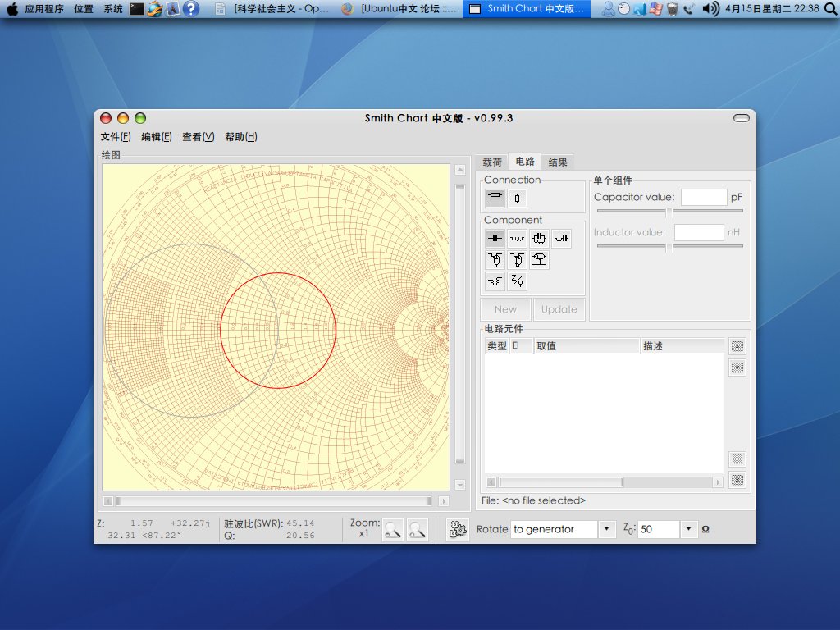Viewport: 840px width, 630px height.
Task: Sort by the 描述 column header
Action: tap(682, 346)
